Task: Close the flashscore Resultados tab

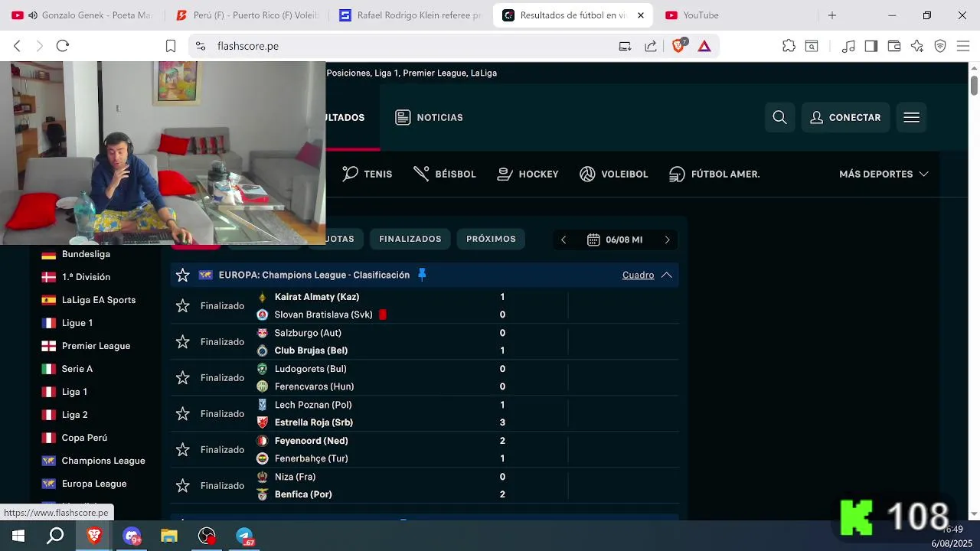Action: (641, 15)
